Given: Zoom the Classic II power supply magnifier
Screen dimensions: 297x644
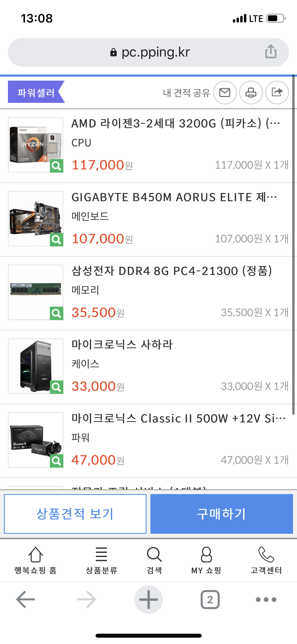Looking at the screenshot, I should pos(56,461).
